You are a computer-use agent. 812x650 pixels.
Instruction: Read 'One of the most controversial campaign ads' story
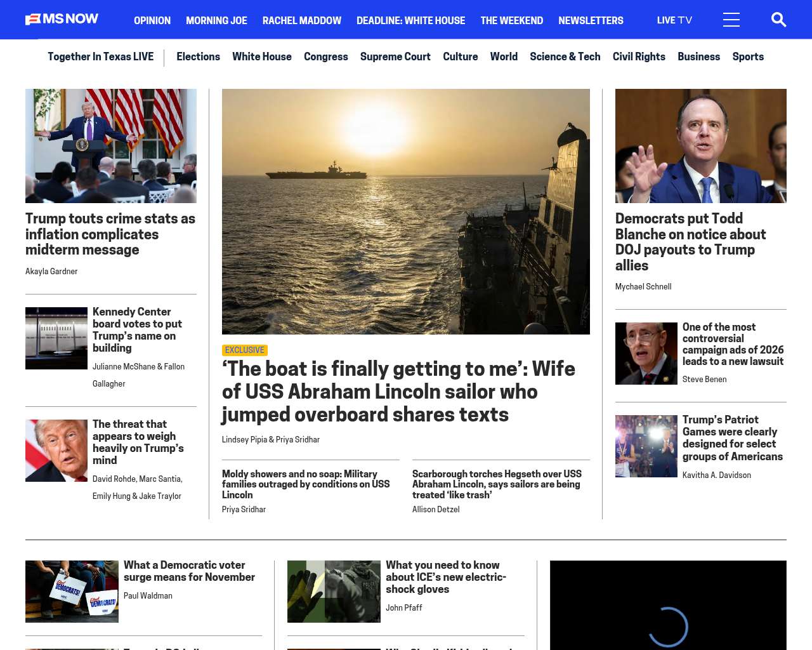point(733,345)
